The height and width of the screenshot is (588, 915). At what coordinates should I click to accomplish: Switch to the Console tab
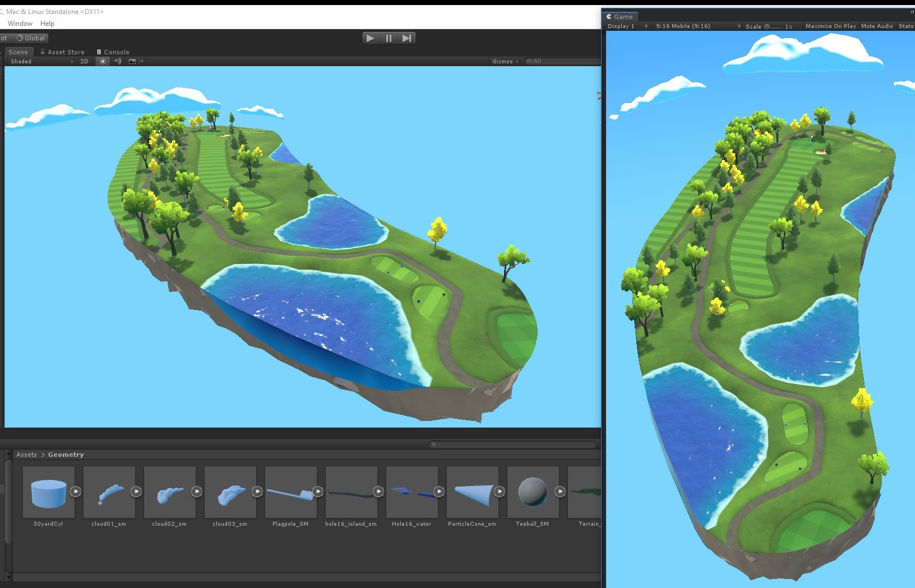[x=113, y=52]
